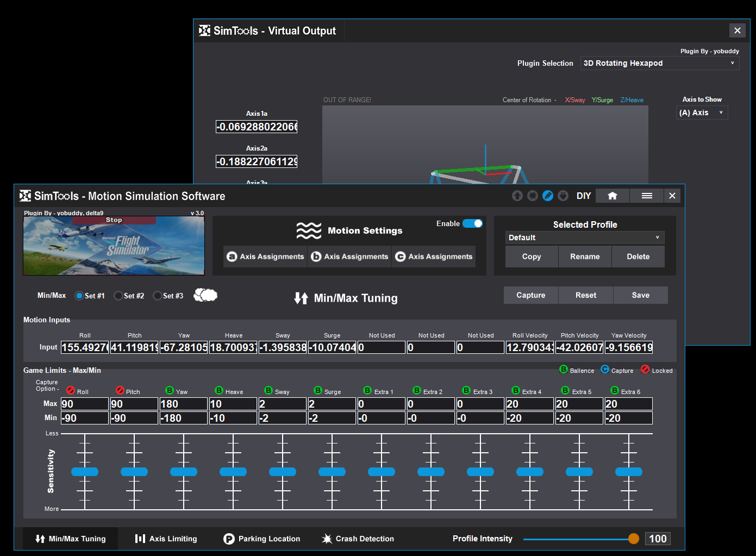Screen dimensions: 756x556
Task: Toggle Extra 2 capture option icon
Action: 417,390
